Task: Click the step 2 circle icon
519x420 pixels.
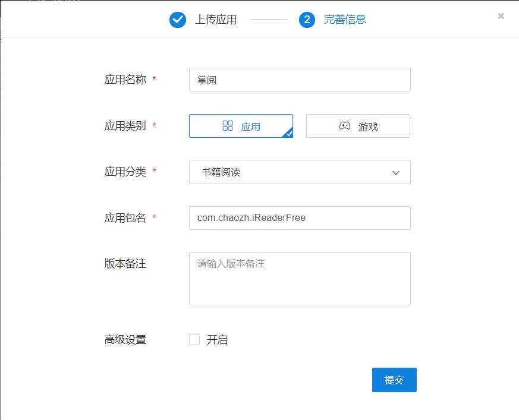Action: [307, 20]
